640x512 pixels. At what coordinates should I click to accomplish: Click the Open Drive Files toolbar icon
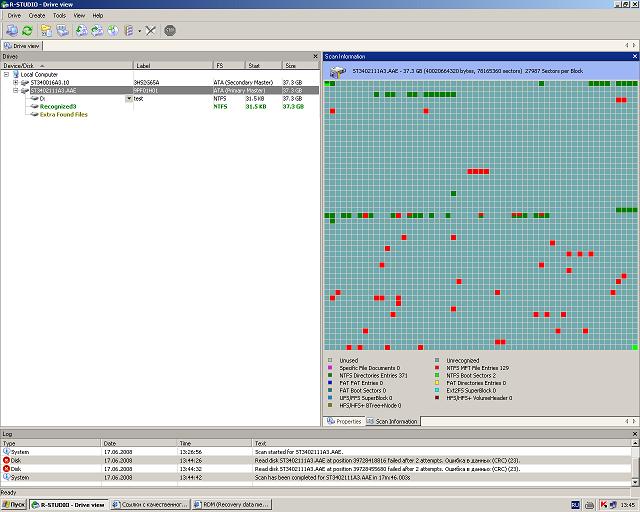(46, 30)
